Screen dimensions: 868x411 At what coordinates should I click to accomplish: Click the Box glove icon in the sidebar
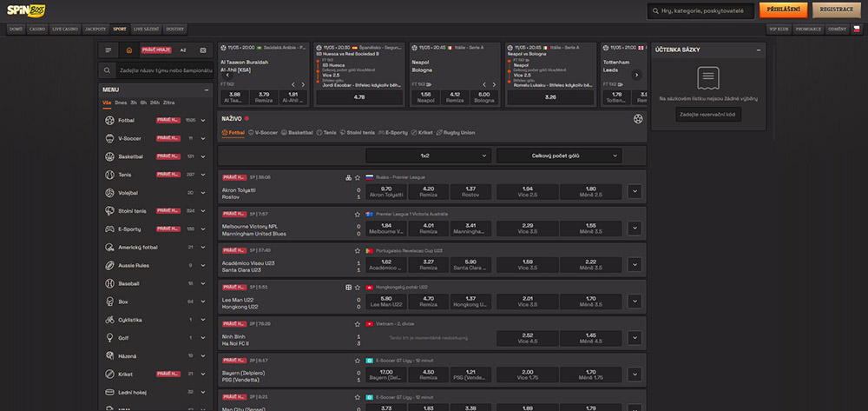(109, 302)
